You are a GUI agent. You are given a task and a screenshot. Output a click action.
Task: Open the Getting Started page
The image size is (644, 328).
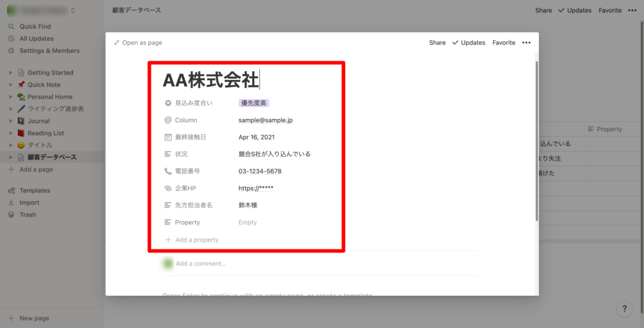[50, 73]
